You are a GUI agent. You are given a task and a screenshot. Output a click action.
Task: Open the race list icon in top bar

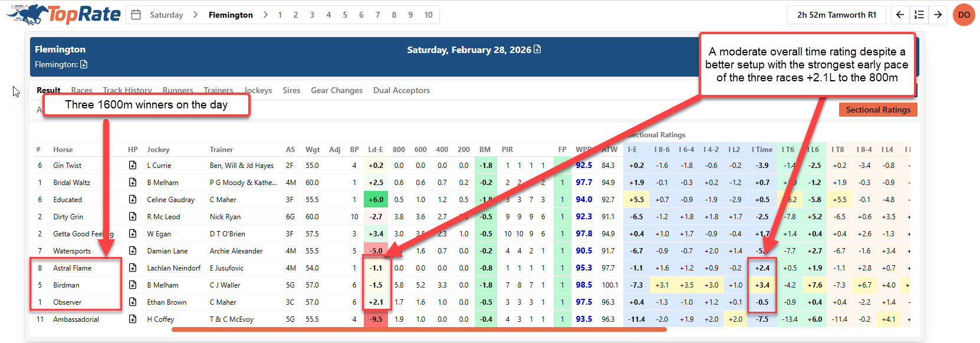click(x=919, y=15)
